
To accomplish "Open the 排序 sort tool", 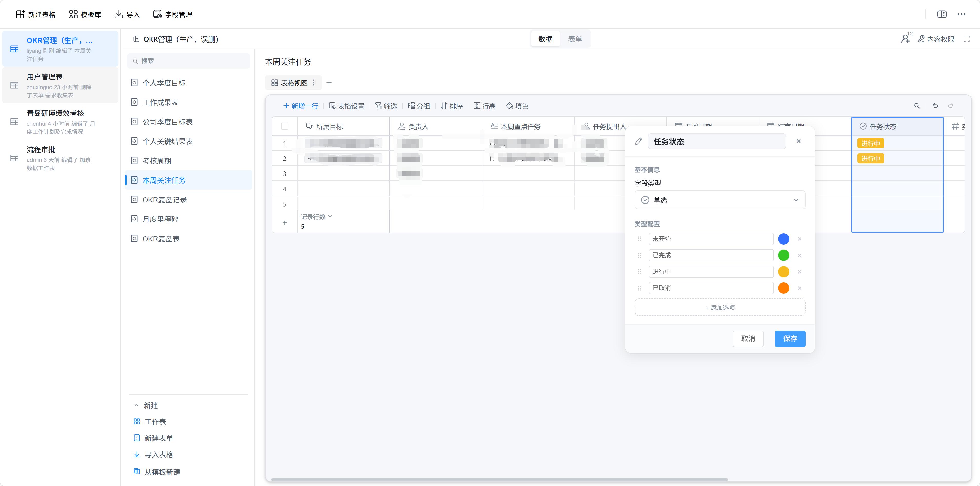I will 452,106.
